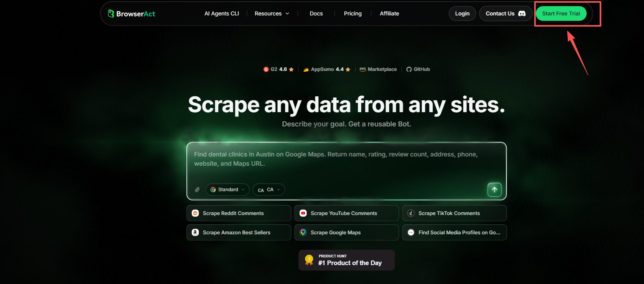Screen dimensions: 644x284
Task: Open the CA region dropdown
Action: click(x=269, y=190)
